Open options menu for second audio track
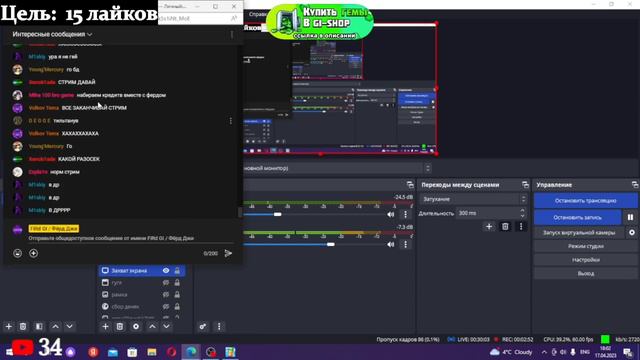Viewport: 640px width, 360px height. point(405,244)
